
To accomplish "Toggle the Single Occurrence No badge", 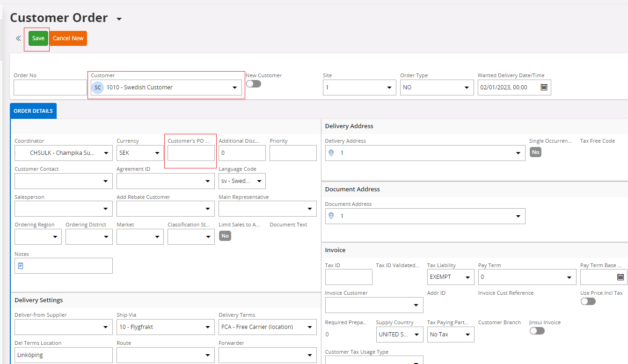I will point(535,152).
